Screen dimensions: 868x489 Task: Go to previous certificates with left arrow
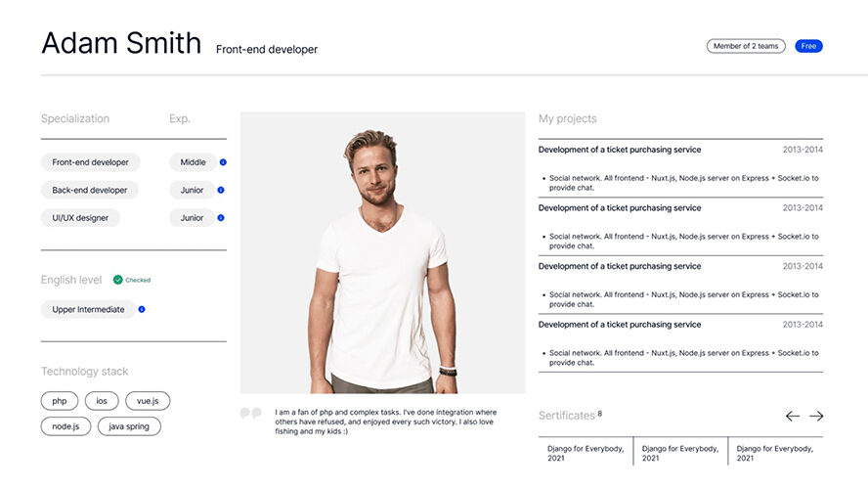pyautogui.click(x=793, y=416)
